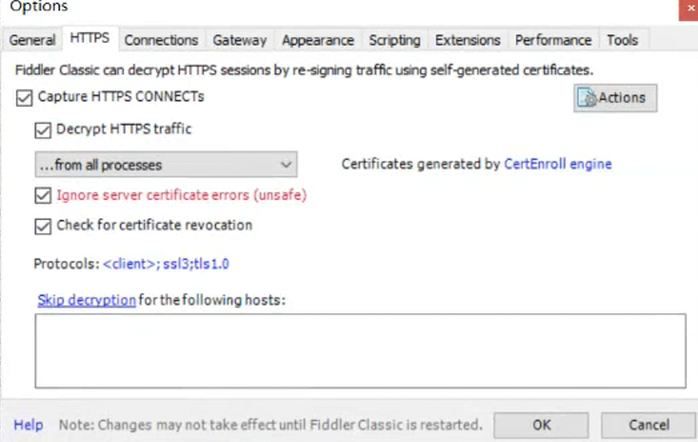
Task: Switch to the Extensions tab
Action: click(x=467, y=40)
